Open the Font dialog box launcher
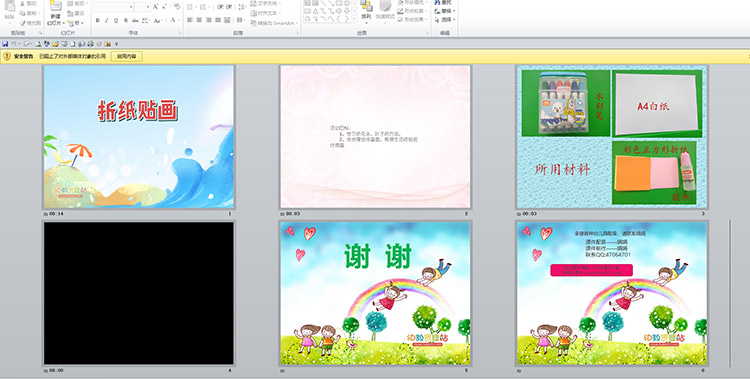 pos(180,33)
